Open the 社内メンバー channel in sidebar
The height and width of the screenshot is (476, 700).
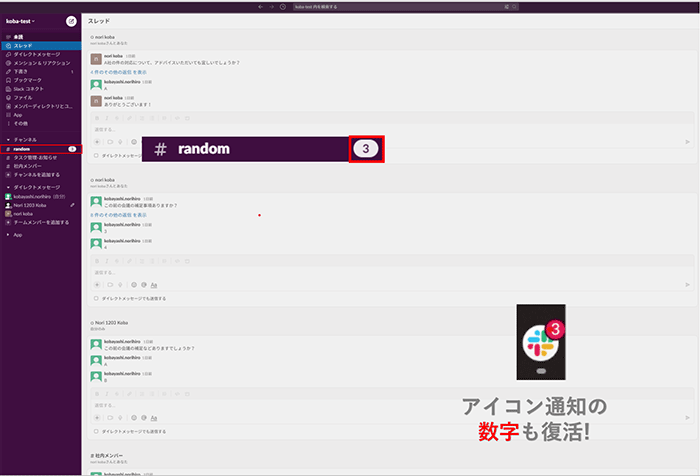click(41, 166)
